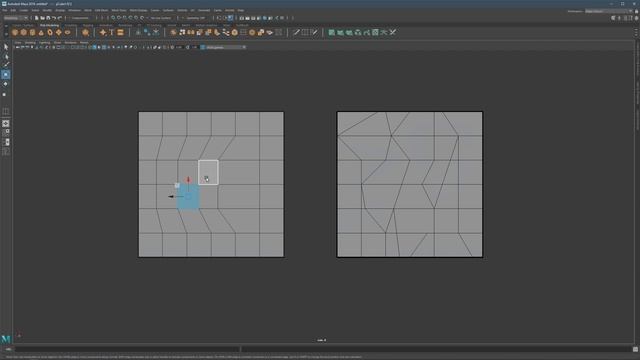
Task: Open the panel Show menu
Action: point(57,42)
